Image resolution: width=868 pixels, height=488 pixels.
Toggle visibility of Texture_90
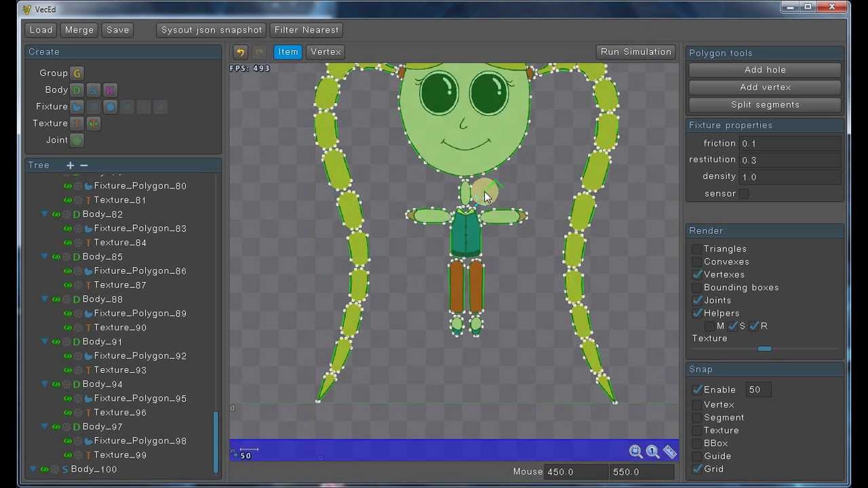point(68,327)
